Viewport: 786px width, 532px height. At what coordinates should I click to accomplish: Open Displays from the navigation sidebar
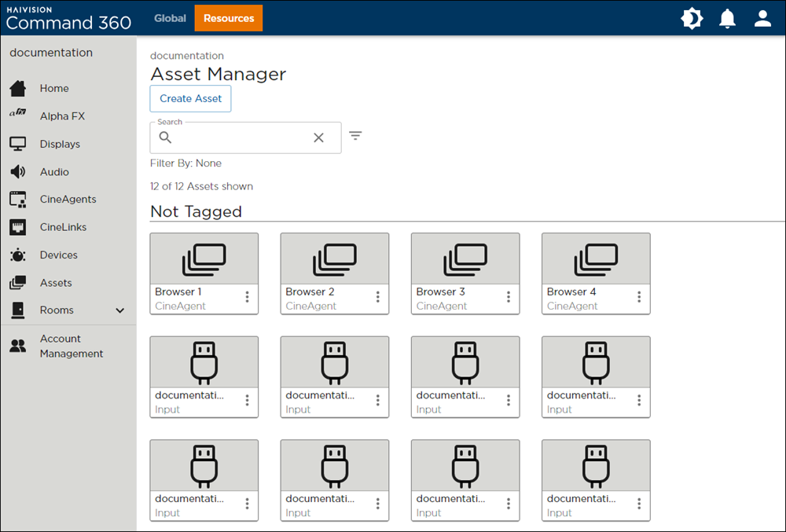coord(60,144)
